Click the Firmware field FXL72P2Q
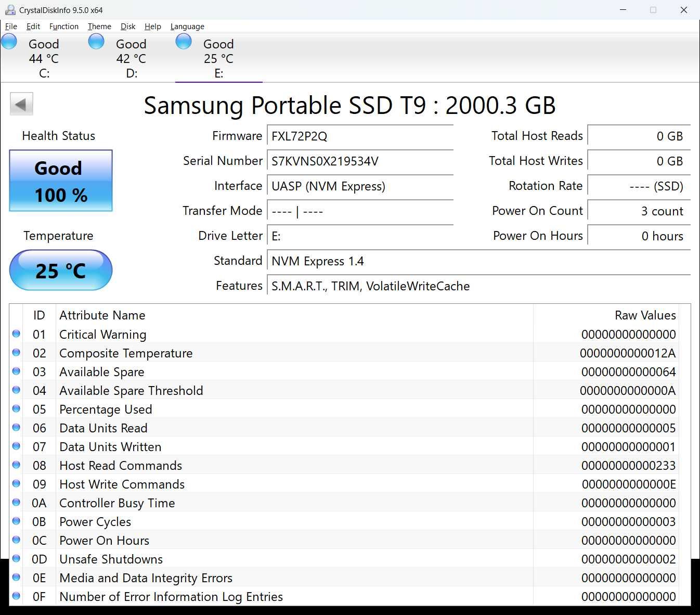Viewport: 700px width, 615px height. (x=360, y=136)
